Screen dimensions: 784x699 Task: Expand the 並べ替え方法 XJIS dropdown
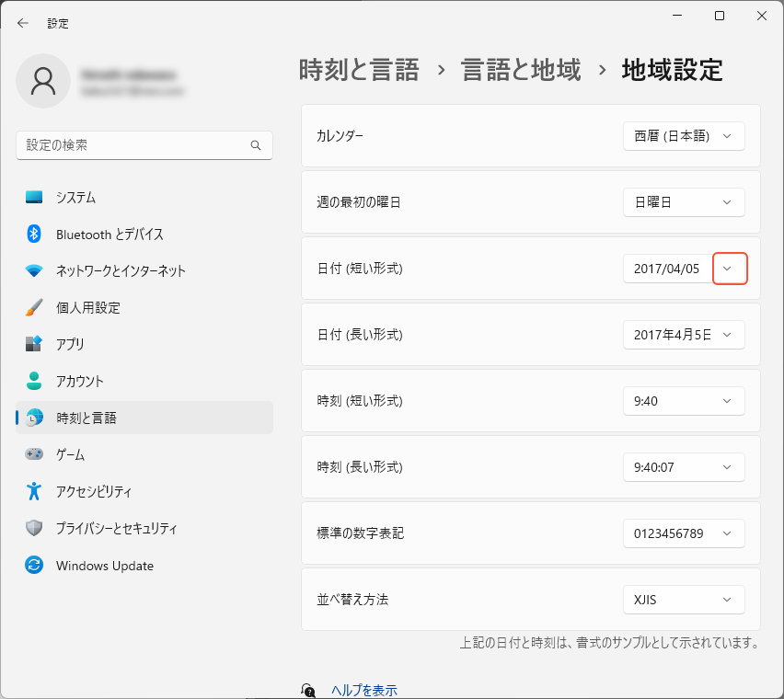coord(683,600)
